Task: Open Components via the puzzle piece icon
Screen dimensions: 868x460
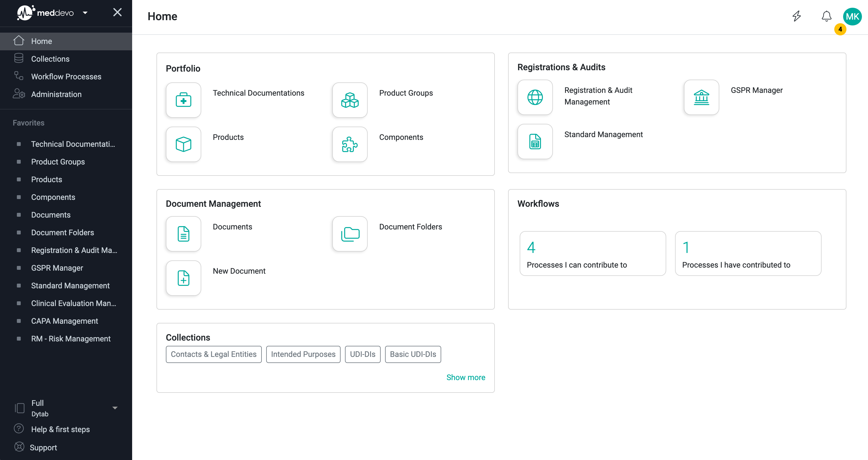Action: point(350,144)
